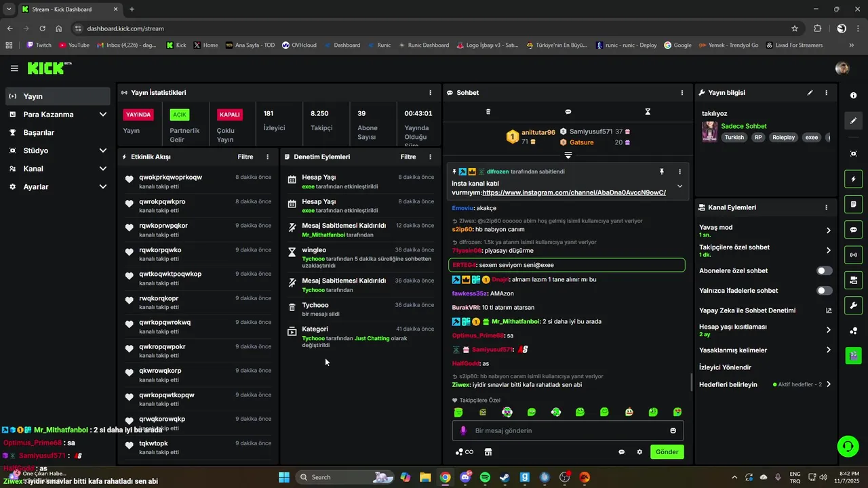Click Filtre in Denetim Eylemleri panel

[x=408, y=157]
